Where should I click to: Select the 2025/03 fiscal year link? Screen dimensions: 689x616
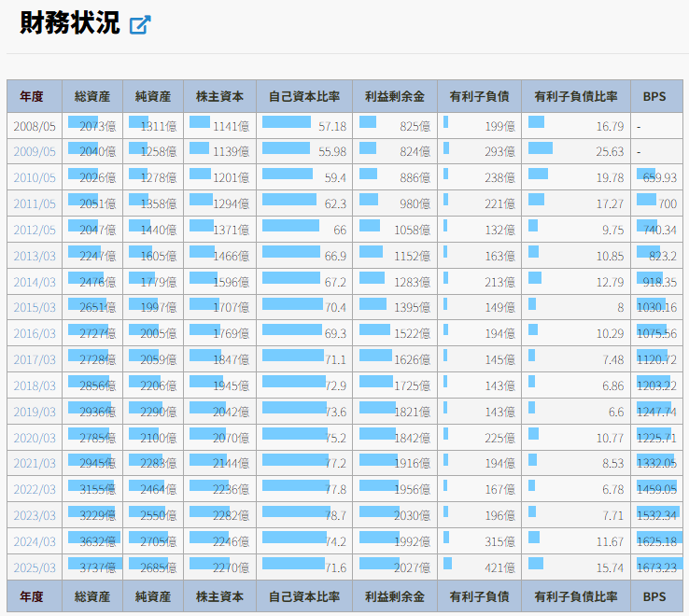point(35,567)
